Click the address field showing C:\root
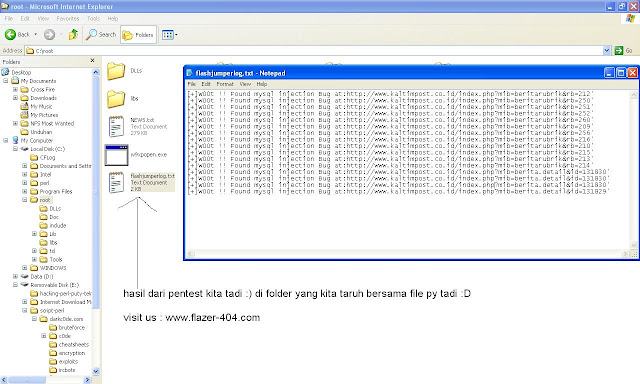640x384 pixels. pyautogui.click(x=313, y=51)
